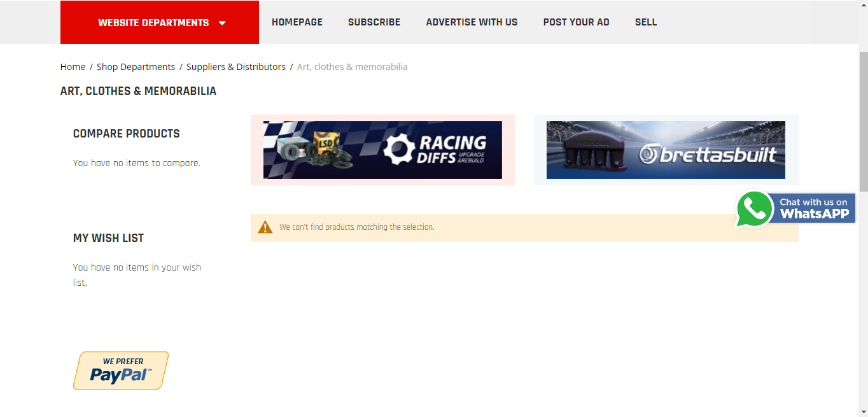Open the Brettasbuilt banner ad
This screenshot has width=868, height=417.
tap(666, 150)
